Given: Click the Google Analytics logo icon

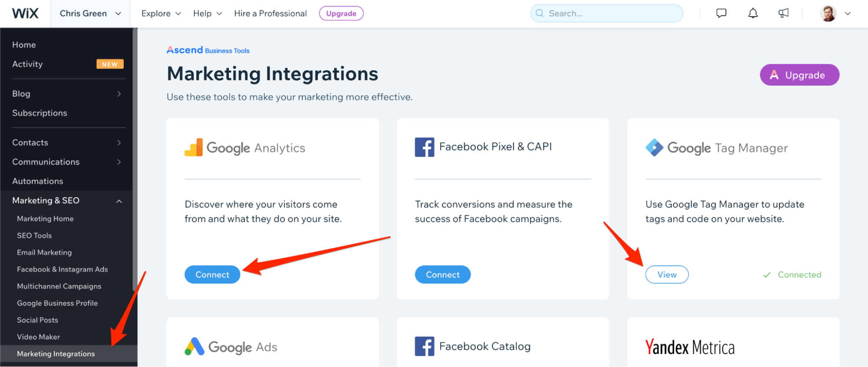Looking at the screenshot, I should pos(194,148).
